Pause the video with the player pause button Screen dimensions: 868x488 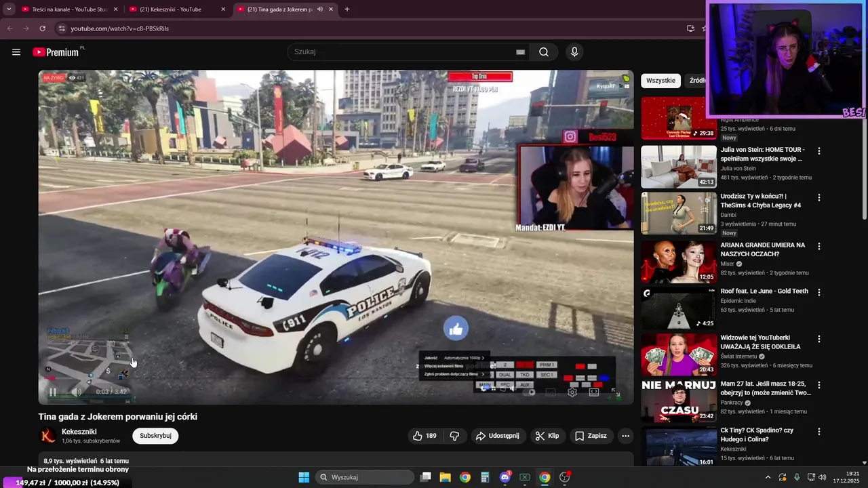point(53,392)
